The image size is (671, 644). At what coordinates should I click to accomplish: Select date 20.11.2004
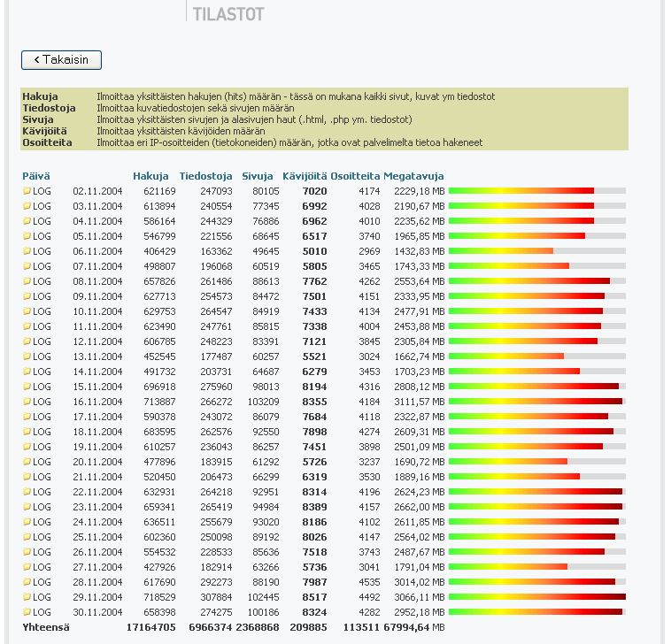(x=97, y=462)
